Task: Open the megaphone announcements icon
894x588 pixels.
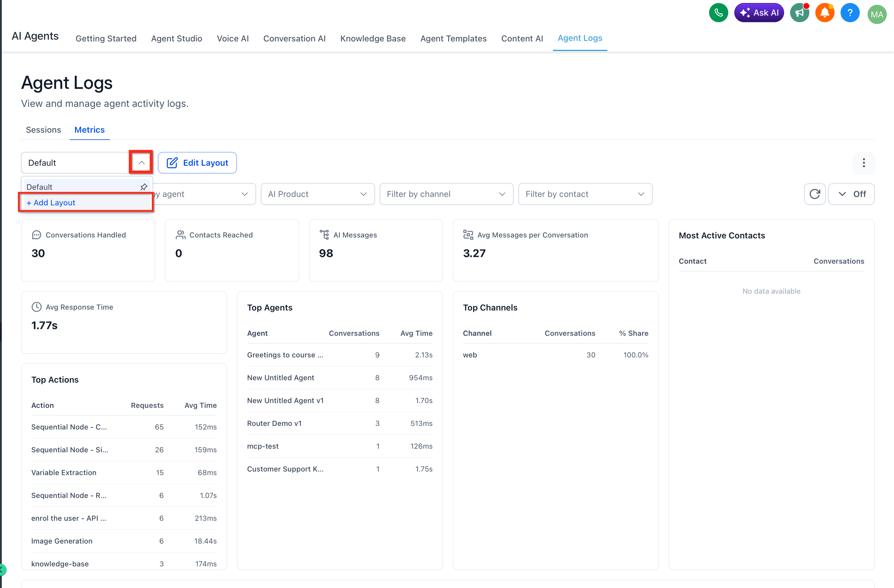Action: 799,13
